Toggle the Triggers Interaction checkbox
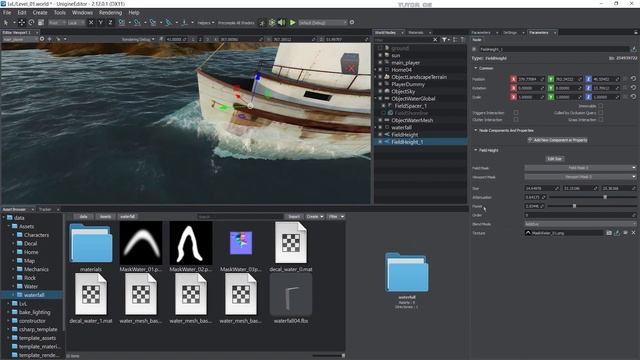Viewport: 640px width, 360px height. [x=516, y=113]
